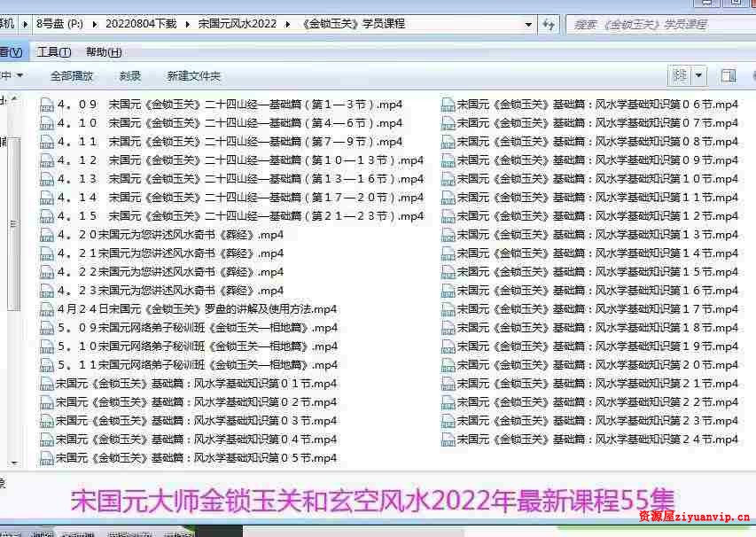Click 8号盘 (P:) in the address path
The height and width of the screenshot is (537, 756).
[x=59, y=24]
